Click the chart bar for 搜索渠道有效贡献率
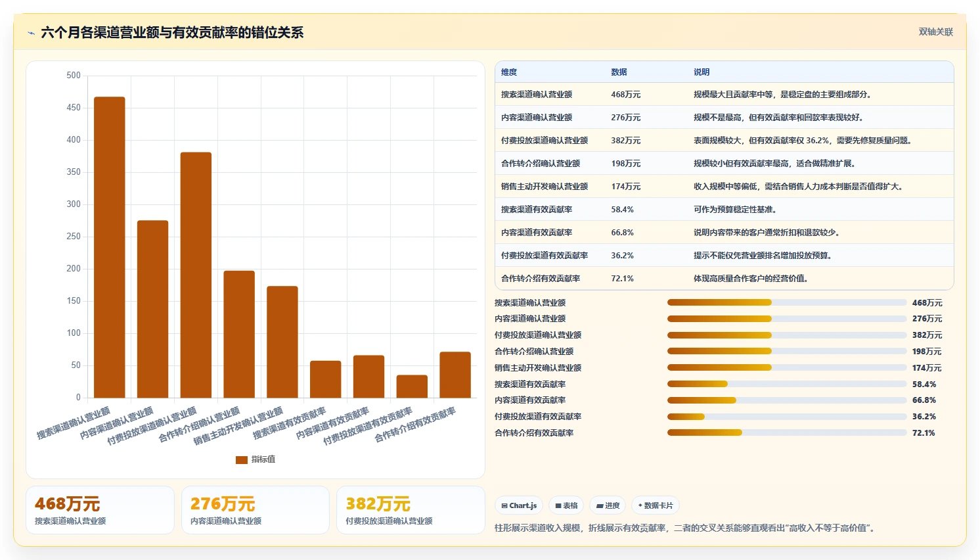Viewport: 980px width, 560px height. click(326, 379)
